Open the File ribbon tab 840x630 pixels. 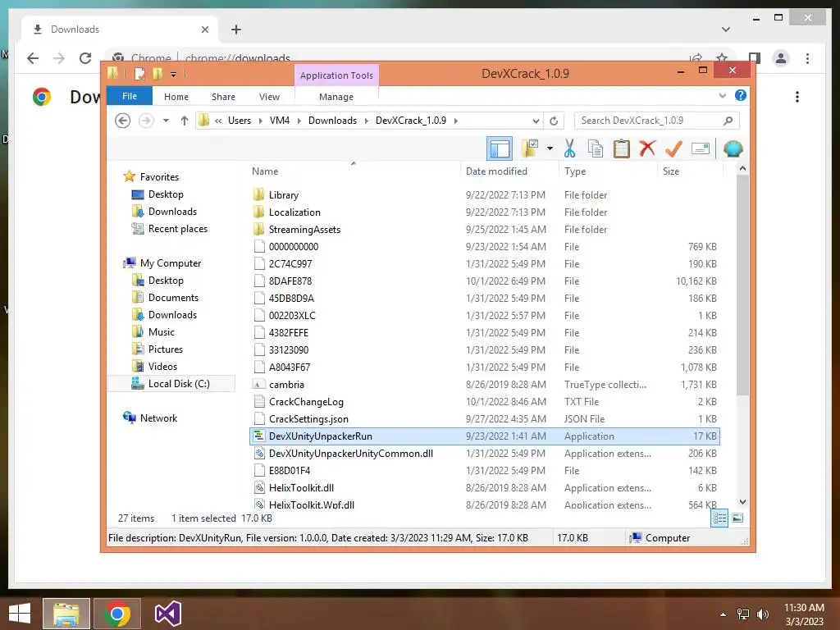coord(130,96)
